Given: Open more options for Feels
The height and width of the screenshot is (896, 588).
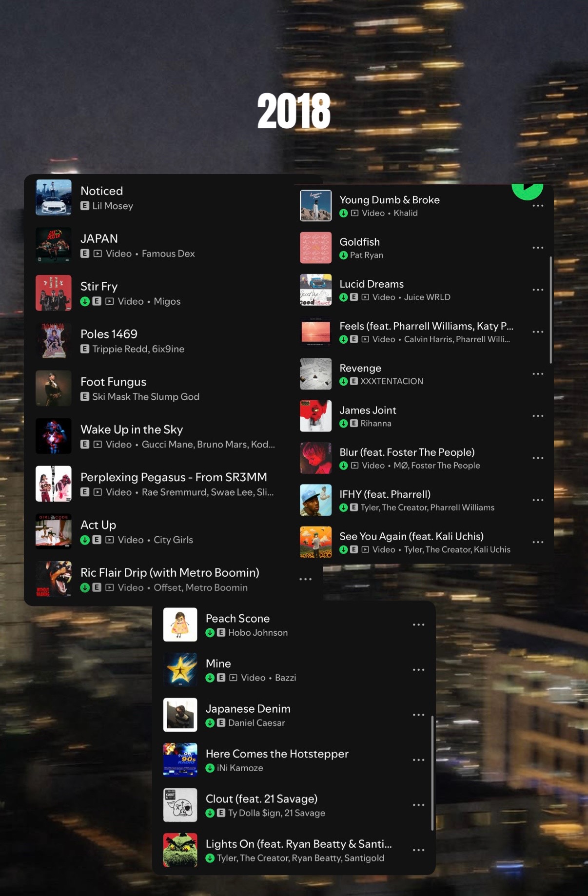Looking at the screenshot, I should (538, 332).
